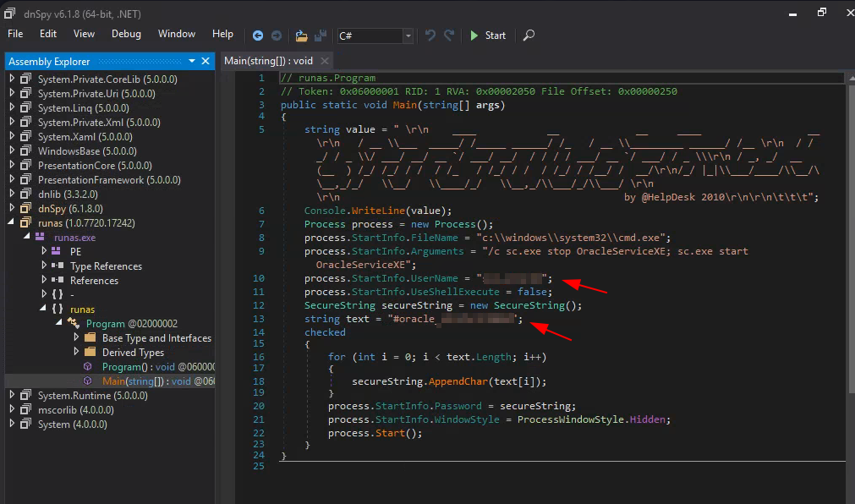The height and width of the screenshot is (504, 855).
Task: Click the PresentationFramework assembly icon
Action: pos(25,179)
